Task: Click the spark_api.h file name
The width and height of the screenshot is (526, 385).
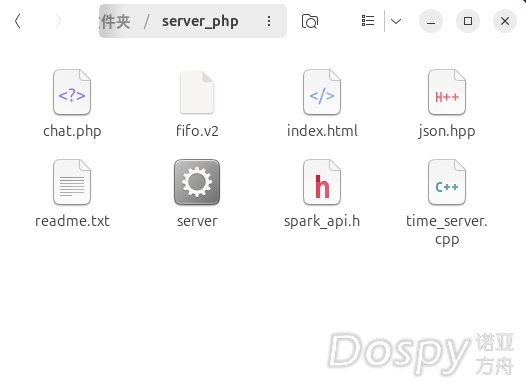Action: coord(322,221)
